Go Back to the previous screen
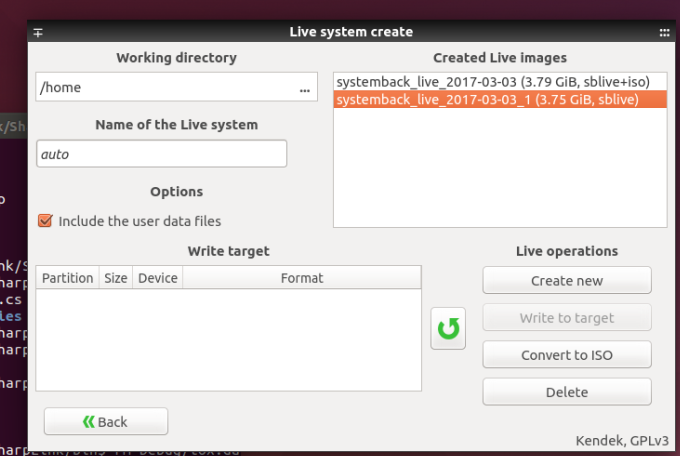Screen dimensions: 680x456 coord(106,422)
